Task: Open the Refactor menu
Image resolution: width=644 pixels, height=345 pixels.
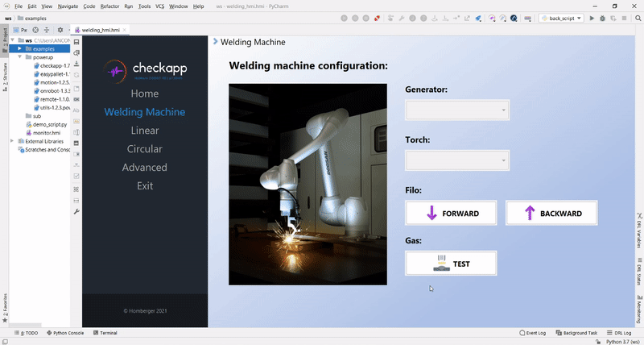Action: click(x=109, y=6)
